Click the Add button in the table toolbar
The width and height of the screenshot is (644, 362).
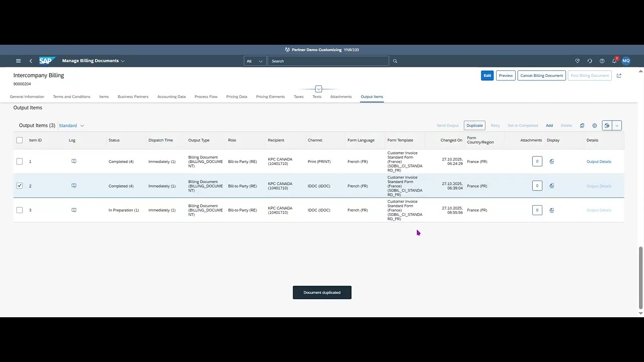[549, 126]
